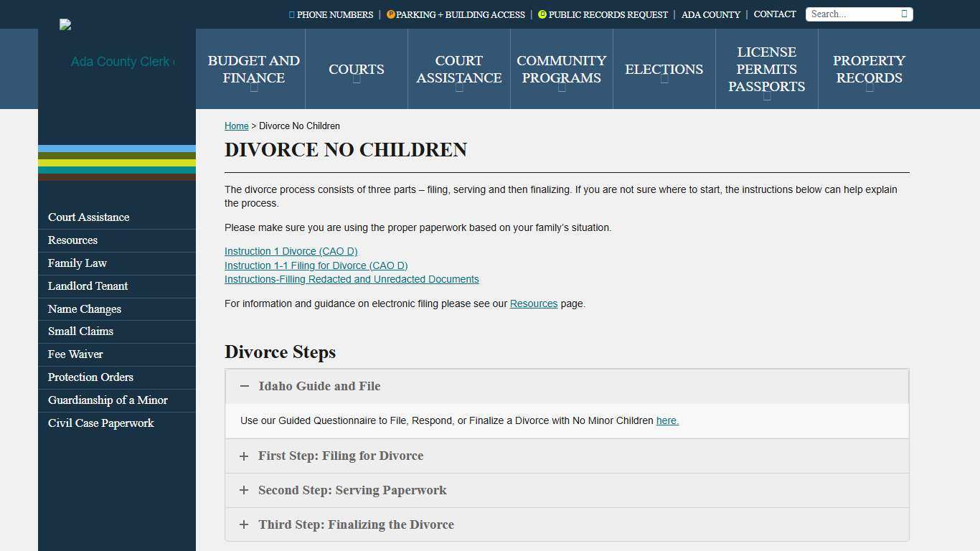Click the green Public Records Request icon
Viewport: 980px width, 551px height.
[x=544, y=14]
